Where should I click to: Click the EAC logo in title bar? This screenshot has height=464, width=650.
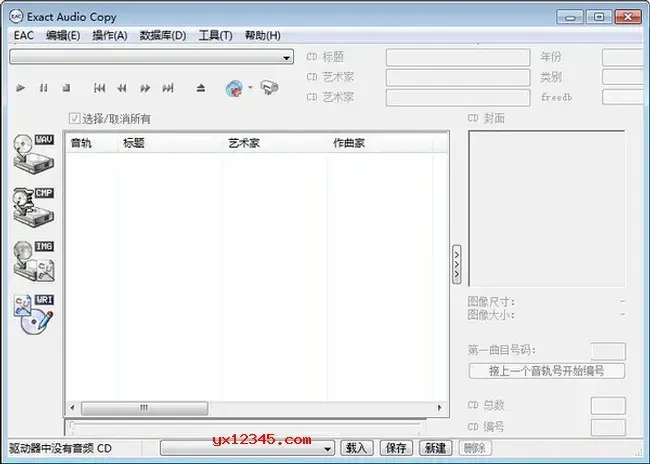16,16
